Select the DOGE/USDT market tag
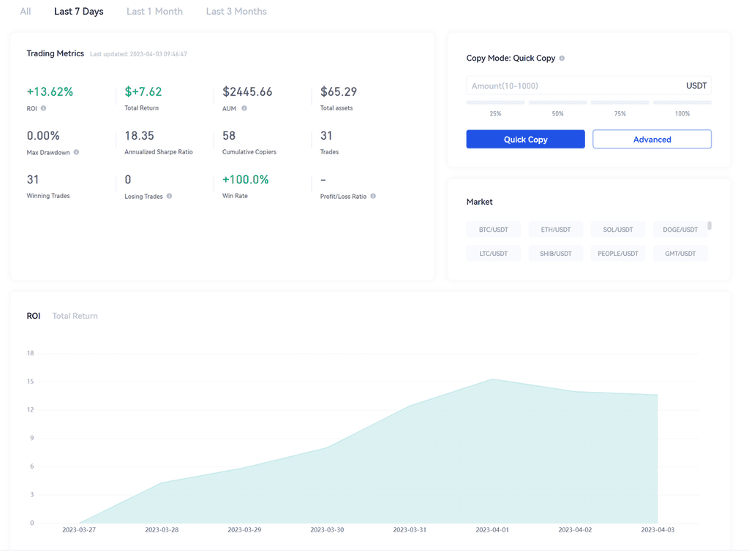This screenshot has height=560, width=749. pos(680,230)
